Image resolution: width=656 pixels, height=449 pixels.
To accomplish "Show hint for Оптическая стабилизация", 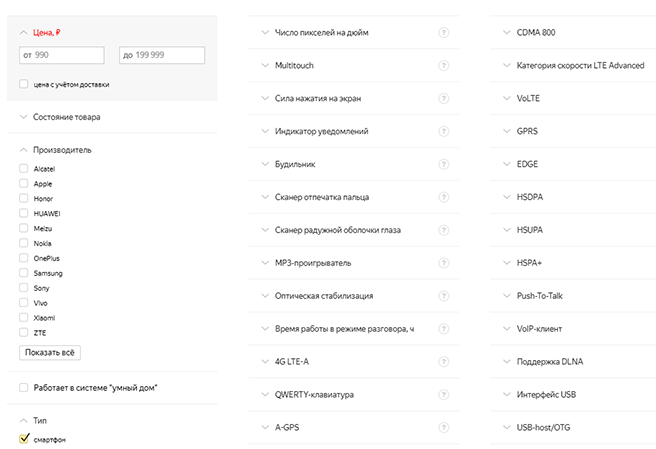I will (x=443, y=296).
